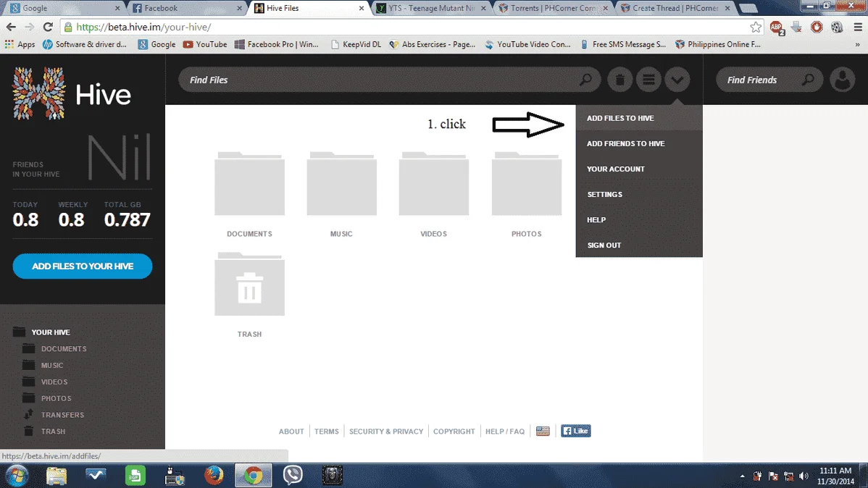868x488 pixels.
Task: Click the list view icon in toolbar
Action: pos(648,80)
